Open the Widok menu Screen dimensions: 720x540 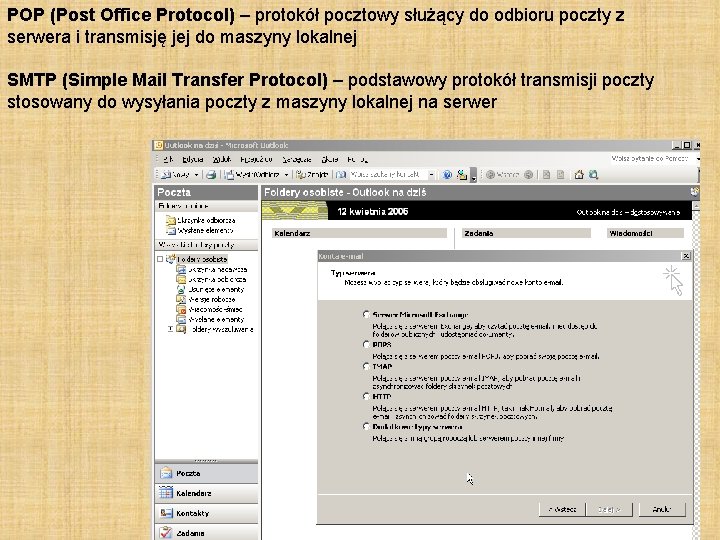(x=222, y=159)
